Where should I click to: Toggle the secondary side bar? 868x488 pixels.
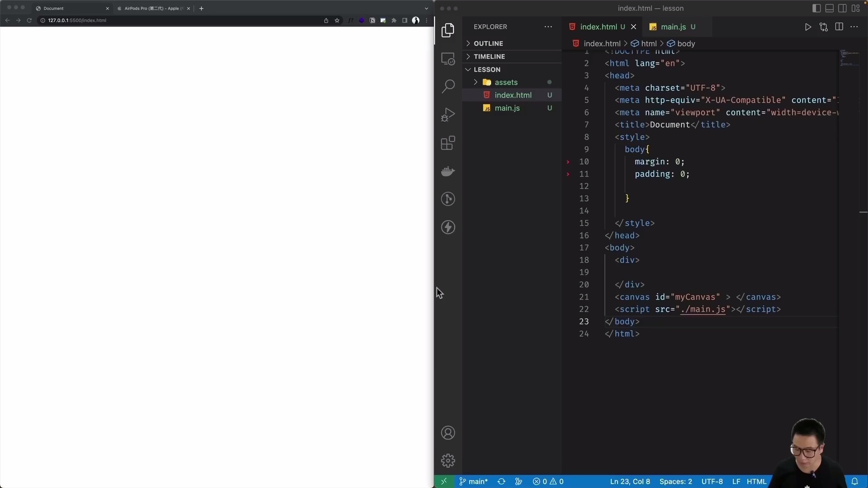point(843,8)
